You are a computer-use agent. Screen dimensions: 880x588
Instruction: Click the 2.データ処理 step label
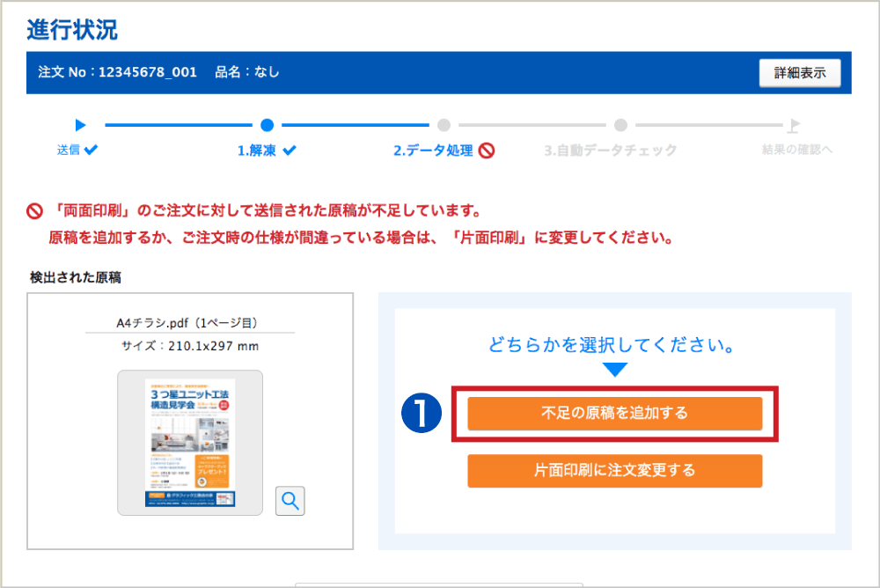click(x=433, y=151)
